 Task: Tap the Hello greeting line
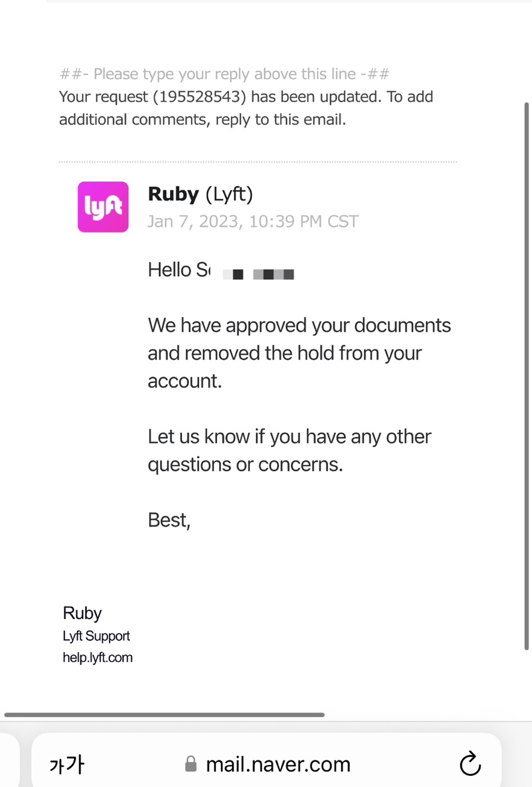click(221, 270)
